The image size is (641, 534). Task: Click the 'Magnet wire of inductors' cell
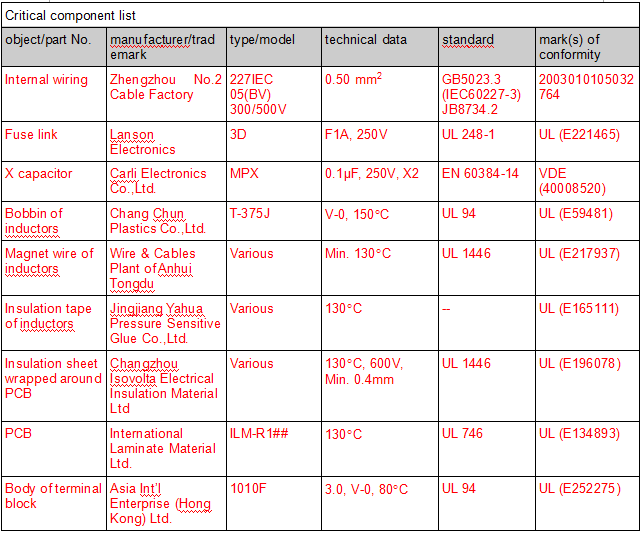[x=54, y=268]
